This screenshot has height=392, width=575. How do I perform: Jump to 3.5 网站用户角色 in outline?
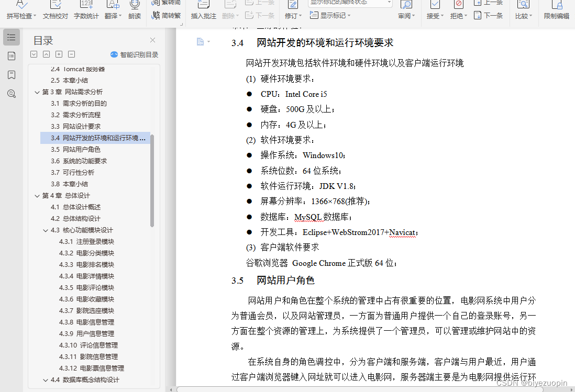pos(75,150)
